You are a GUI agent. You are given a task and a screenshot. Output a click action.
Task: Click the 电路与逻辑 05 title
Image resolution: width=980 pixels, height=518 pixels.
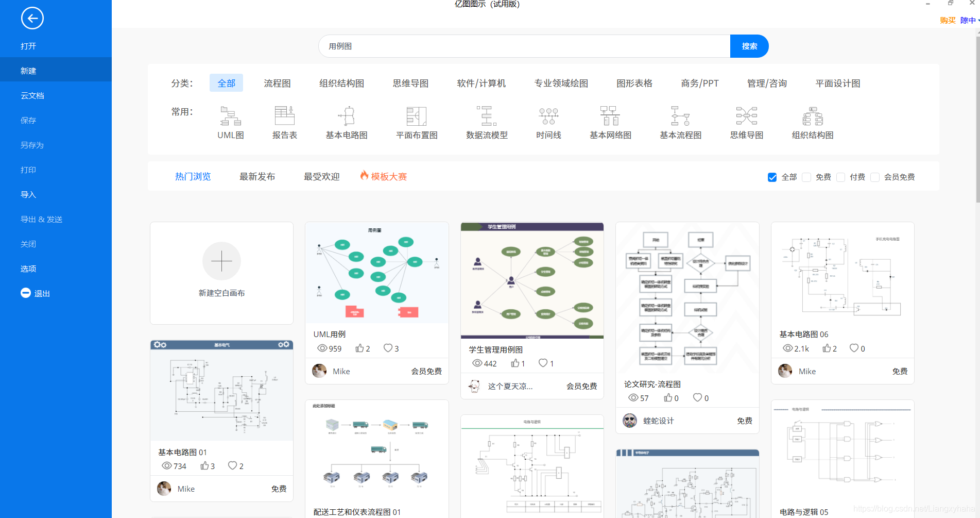[x=804, y=512]
